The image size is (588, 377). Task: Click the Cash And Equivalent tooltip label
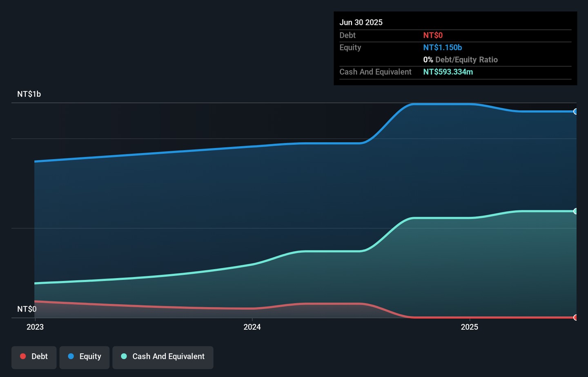376,72
